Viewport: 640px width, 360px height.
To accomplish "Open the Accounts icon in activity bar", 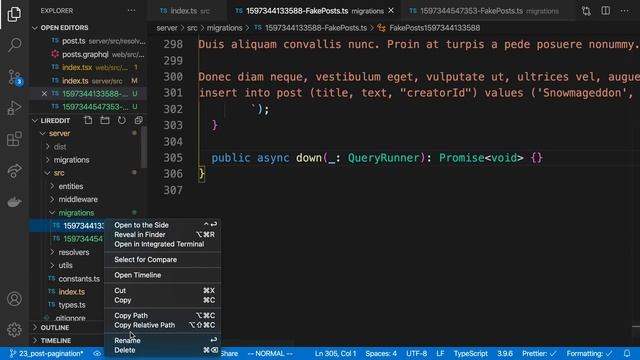I will click(x=14, y=299).
